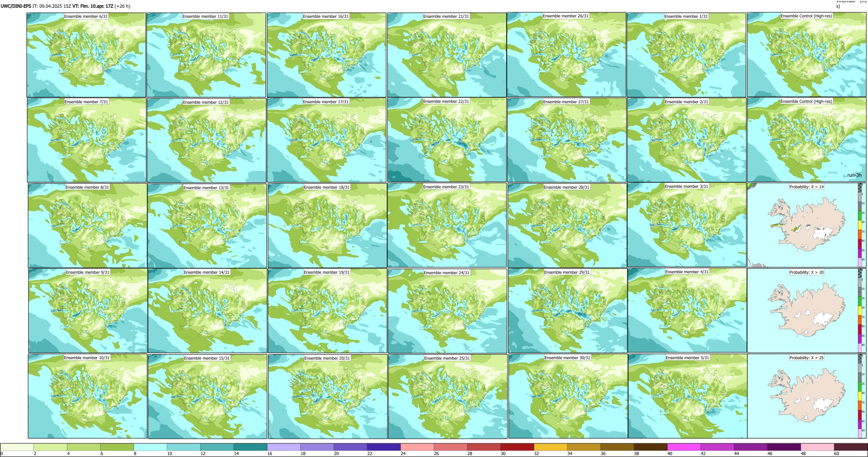Select the Ensemble member 27/31 wind map
The width and height of the screenshot is (868, 457).
(567, 140)
